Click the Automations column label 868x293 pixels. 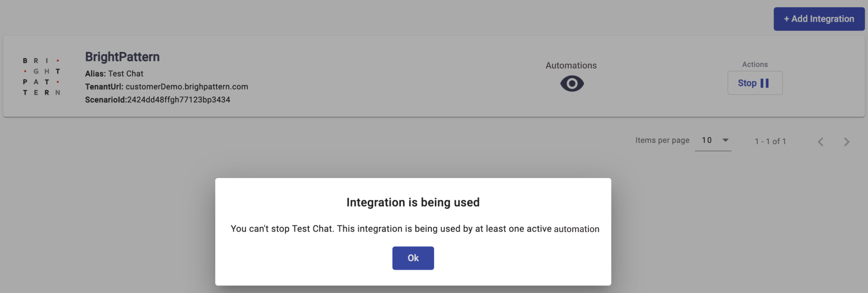(571, 66)
